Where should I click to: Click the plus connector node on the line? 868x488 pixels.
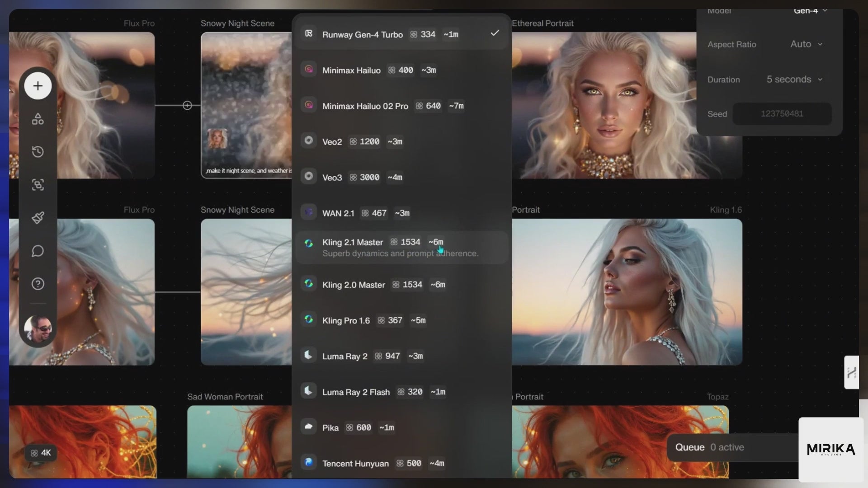(x=187, y=105)
